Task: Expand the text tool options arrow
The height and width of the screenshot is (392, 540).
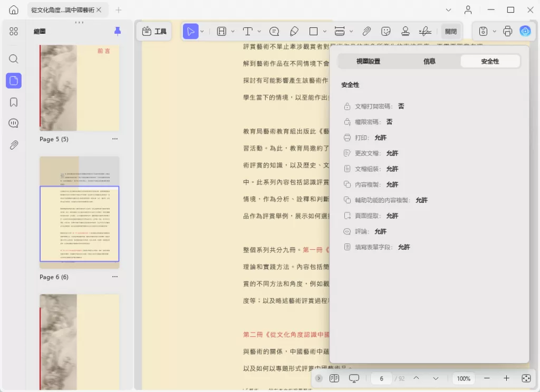Action: 259,31
